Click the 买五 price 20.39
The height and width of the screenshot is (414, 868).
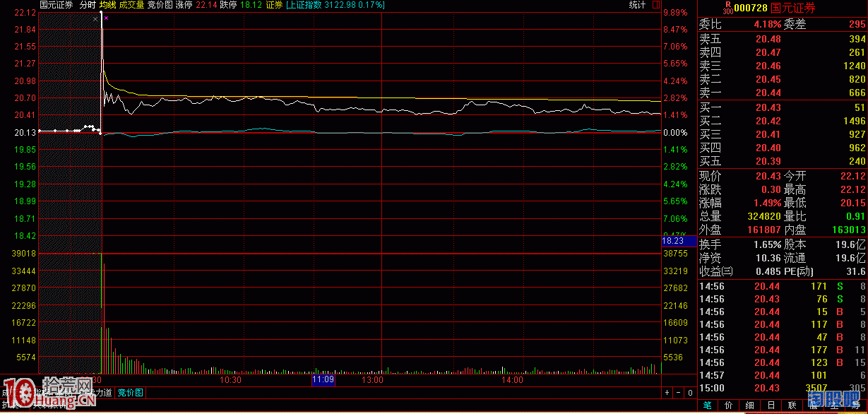[x=768, y=161]
